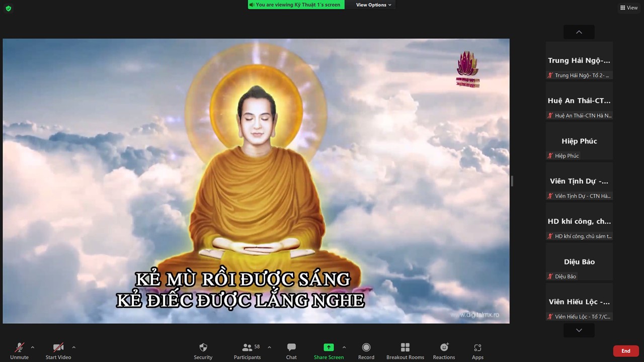Open the Chat panel
644x362 pixels.
(x=291, y=350)
